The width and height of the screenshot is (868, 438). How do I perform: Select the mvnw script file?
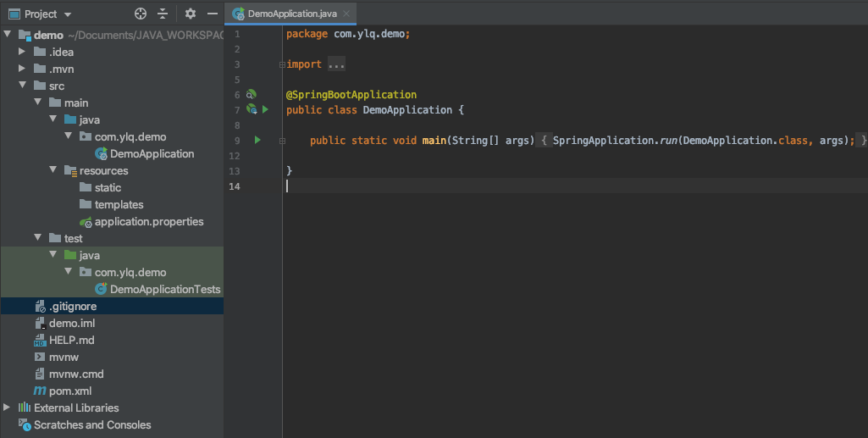click(64, 358)
